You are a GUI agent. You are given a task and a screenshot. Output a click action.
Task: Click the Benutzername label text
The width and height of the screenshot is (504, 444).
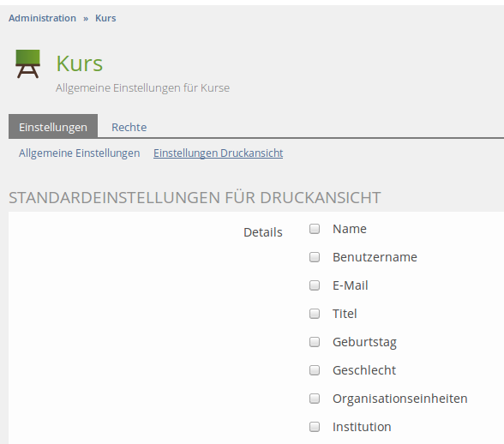(375, 257)
